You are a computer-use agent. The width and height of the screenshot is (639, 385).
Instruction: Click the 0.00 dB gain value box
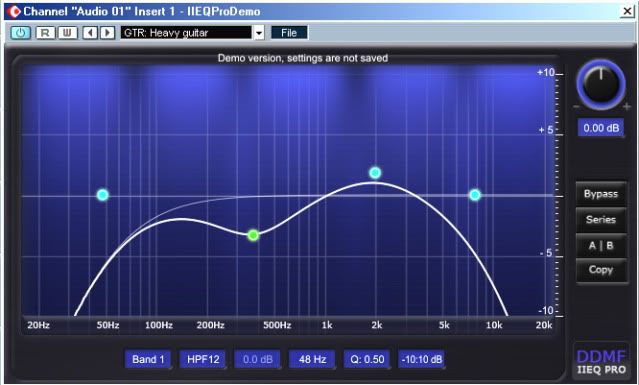pyautogui.click(x=601, y=128)
